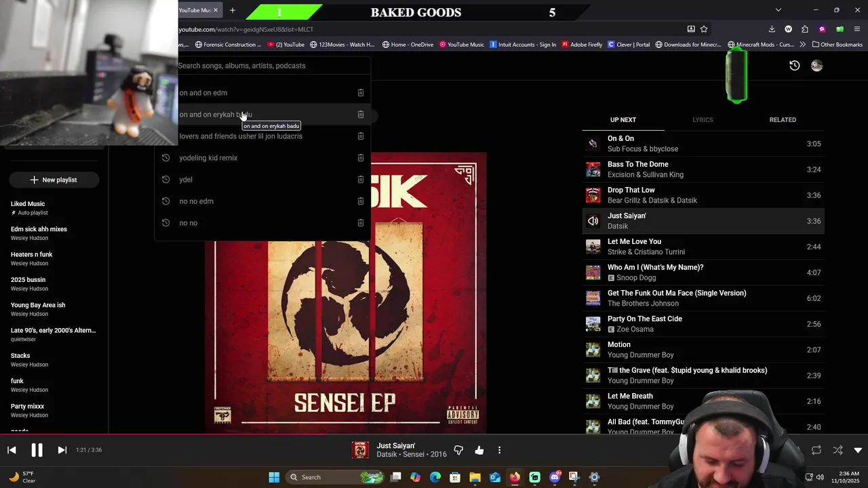Play 'Bass To The Dome' from the queue

703,169
